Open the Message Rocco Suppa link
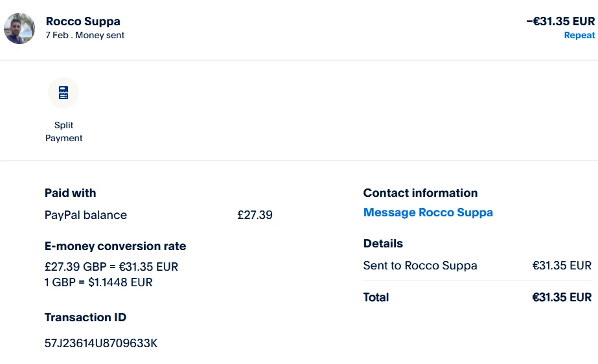598x364 pixels. (x=428, y=212)
